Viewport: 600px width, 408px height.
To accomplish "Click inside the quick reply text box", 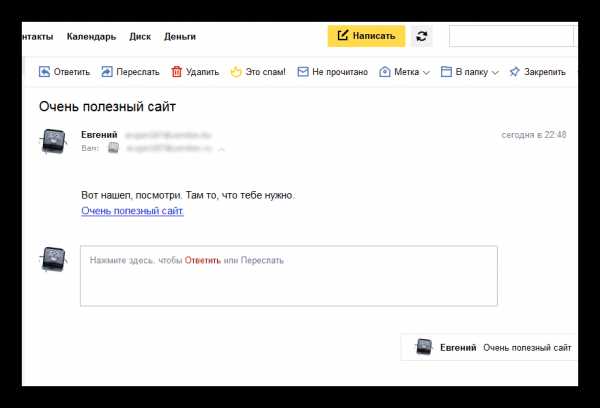I will tap(289, 276).
